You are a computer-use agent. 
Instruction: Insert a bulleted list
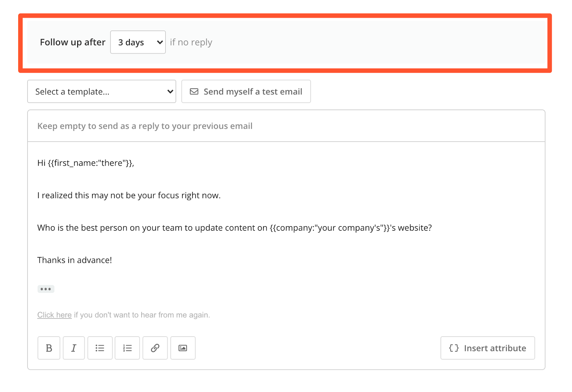click(x=100, y=348)
